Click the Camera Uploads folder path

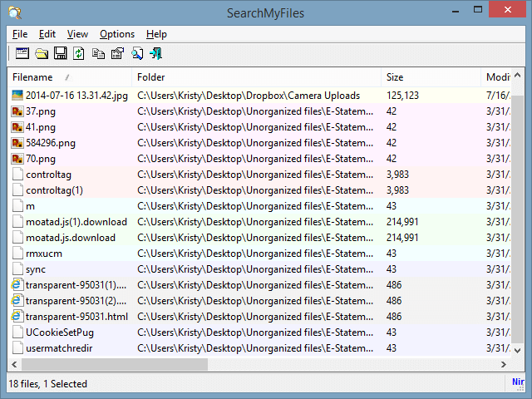point(249,96)
